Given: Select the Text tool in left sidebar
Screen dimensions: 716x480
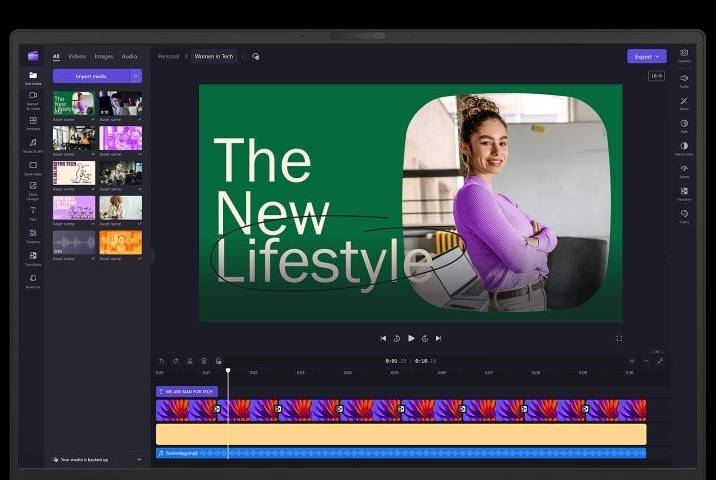Looking at the screenshot, I should 33,211.
